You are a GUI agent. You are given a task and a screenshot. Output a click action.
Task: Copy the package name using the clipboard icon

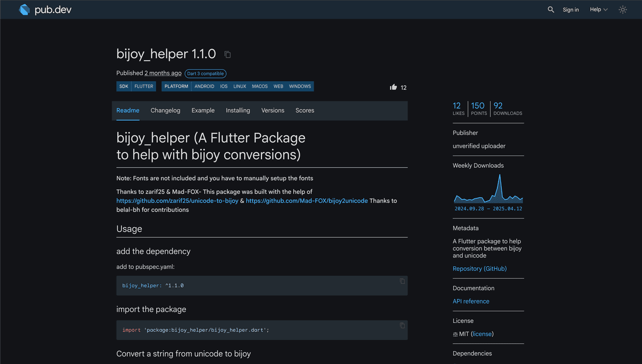(x=227, y=54)
